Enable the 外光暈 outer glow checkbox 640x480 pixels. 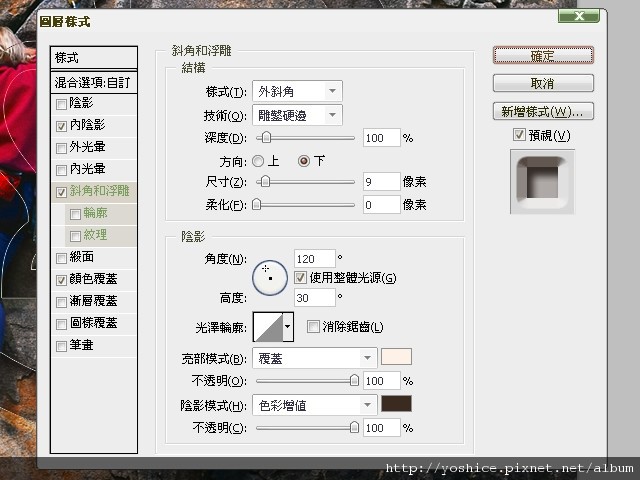tap(61, 148)
